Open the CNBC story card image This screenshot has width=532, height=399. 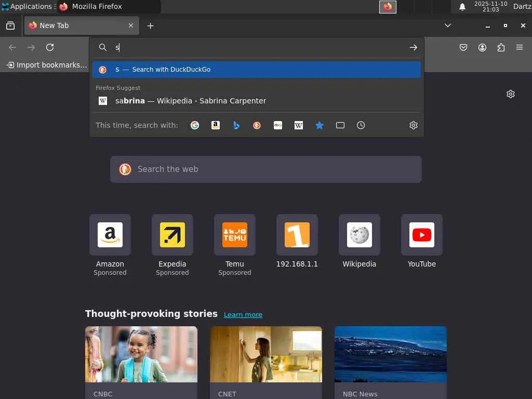point(141,354)
